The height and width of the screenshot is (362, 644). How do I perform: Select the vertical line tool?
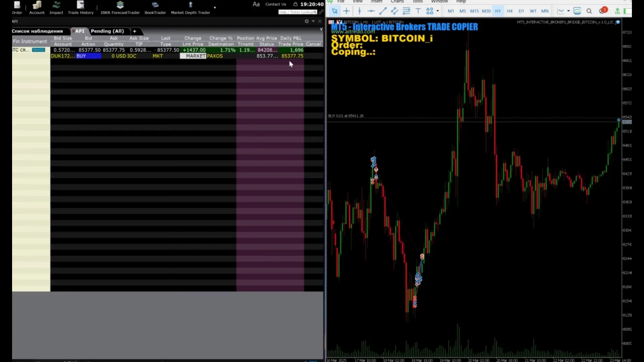pos(359,11)
